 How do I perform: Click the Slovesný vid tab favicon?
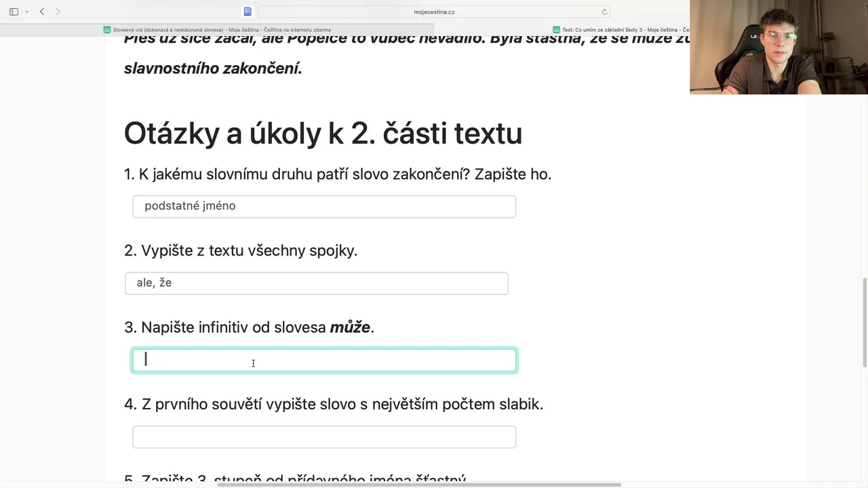[107, 30]
